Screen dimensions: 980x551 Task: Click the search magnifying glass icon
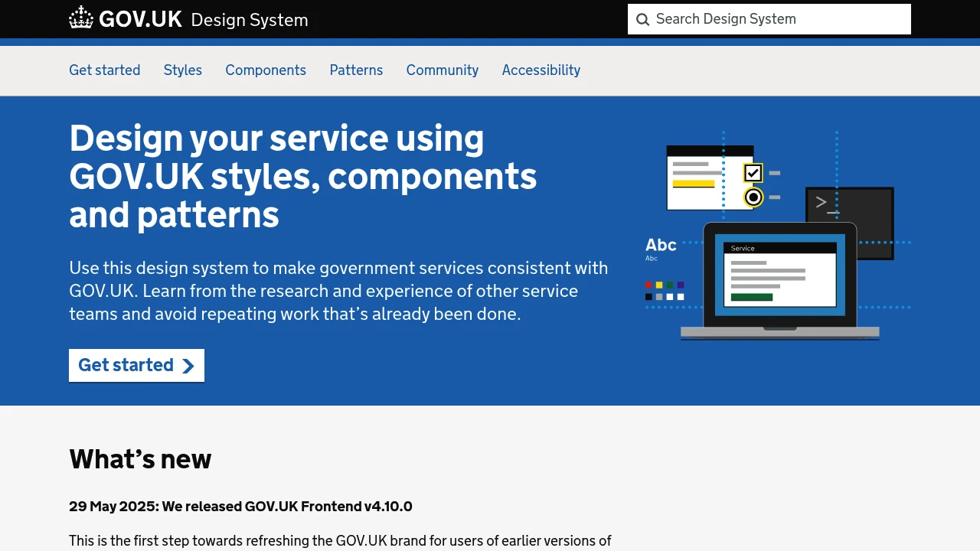[642, 19]
